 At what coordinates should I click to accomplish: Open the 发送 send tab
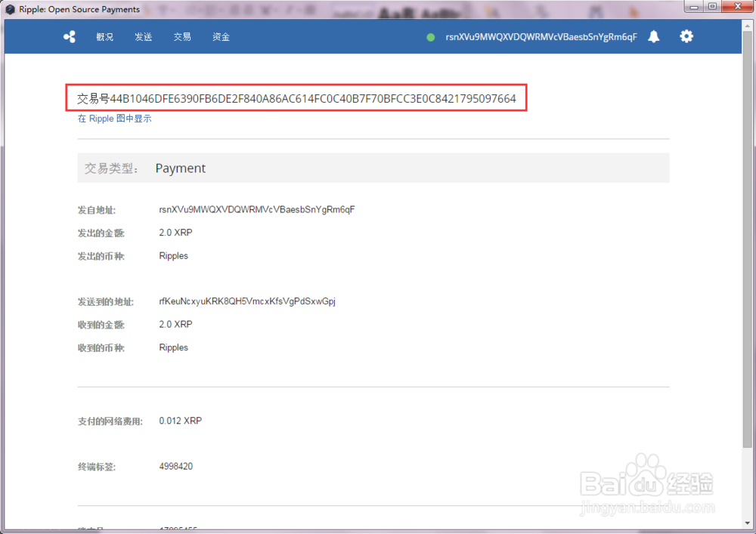click(143, 36)
